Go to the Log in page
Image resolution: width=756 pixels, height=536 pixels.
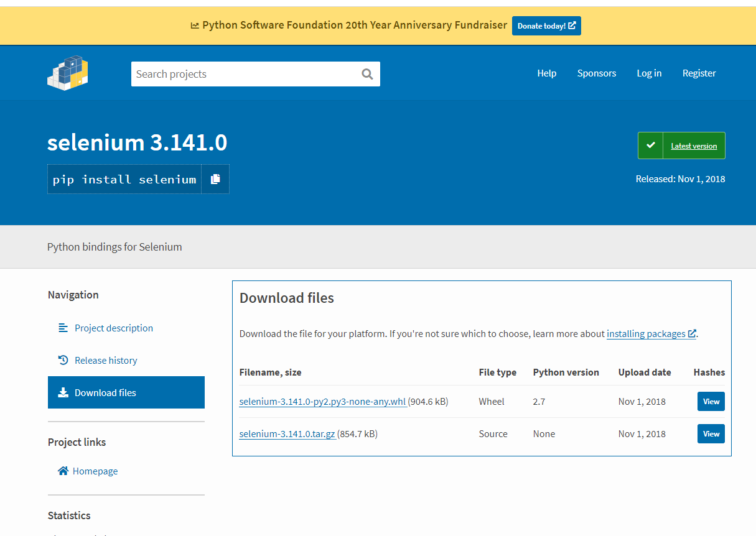point(649,73)
